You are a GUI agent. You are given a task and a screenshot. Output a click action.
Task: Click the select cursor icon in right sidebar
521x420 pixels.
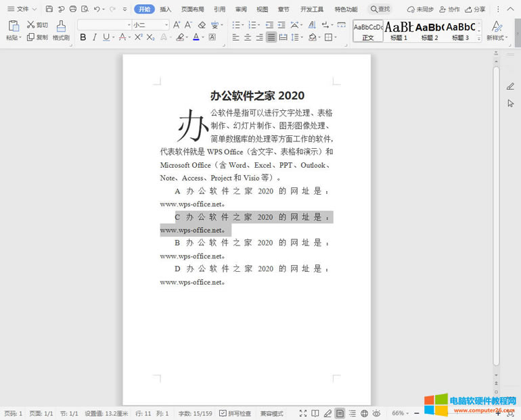pyautogui.click(x=510, y=103)
